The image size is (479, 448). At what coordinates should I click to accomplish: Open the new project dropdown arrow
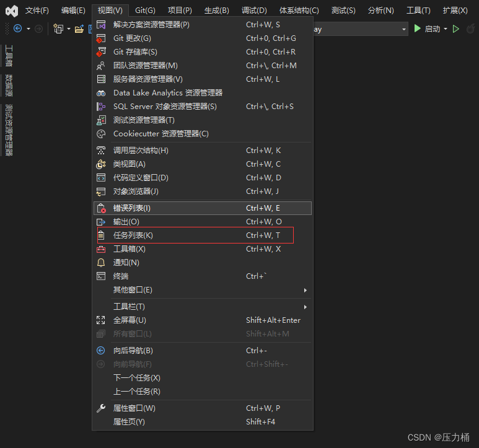[x=69, y=29]
